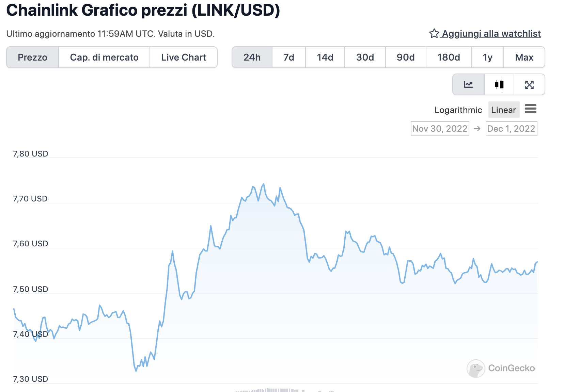Choose the 1y time range

[x=488, y=57]
